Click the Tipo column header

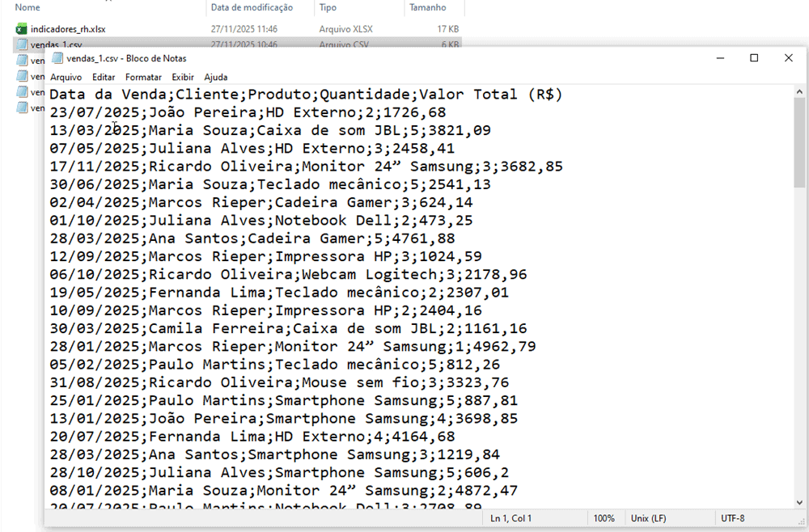pyautogui.click(x=328, y=7)
